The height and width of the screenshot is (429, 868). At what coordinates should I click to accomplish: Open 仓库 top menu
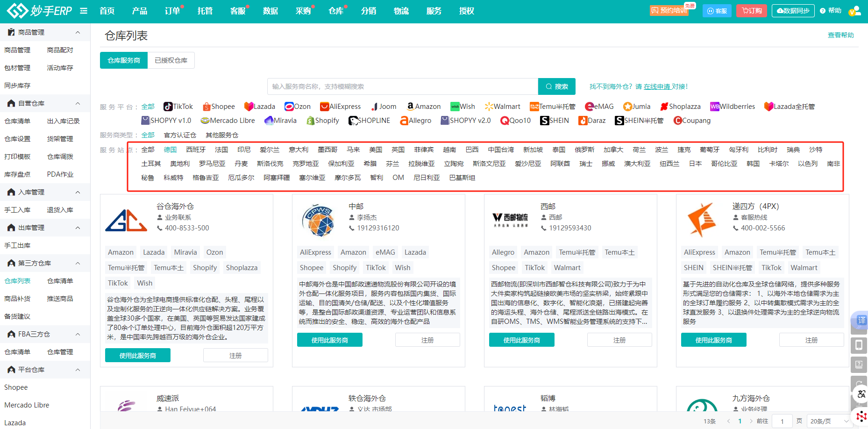point(336,11)
